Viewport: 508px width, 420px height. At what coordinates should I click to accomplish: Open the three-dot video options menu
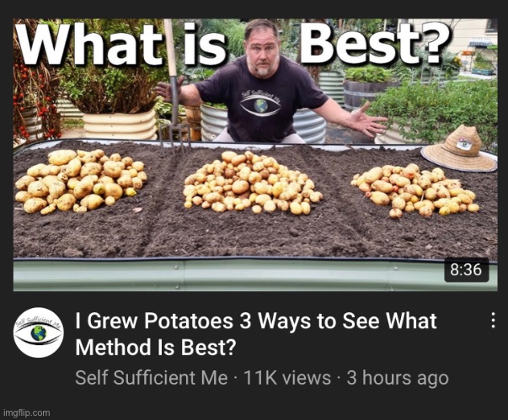tap(493, 320)
